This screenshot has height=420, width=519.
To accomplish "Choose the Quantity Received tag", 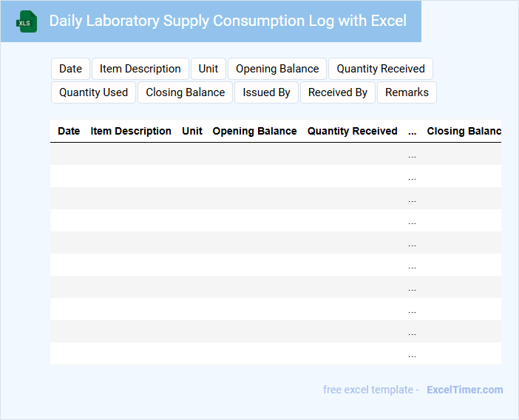I will 380,69.
